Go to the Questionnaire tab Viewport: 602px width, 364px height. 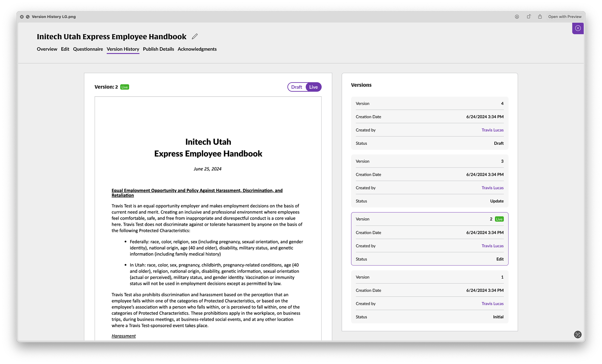88,49
